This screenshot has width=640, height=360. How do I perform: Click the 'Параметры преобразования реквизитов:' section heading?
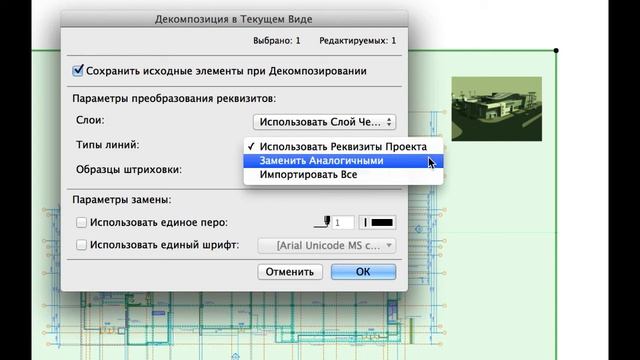(x=174, y=99)
